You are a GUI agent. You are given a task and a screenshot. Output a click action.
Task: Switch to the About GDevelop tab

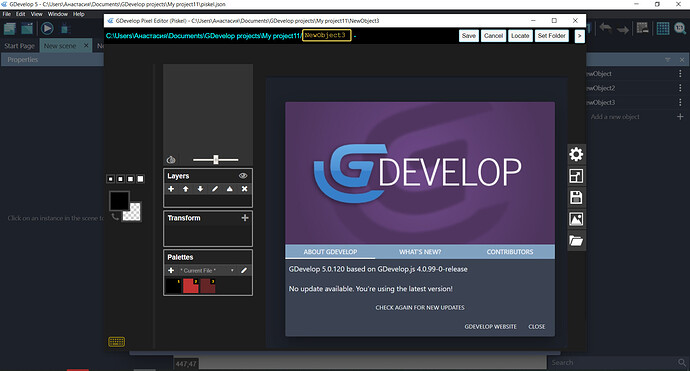pos(330,252)
